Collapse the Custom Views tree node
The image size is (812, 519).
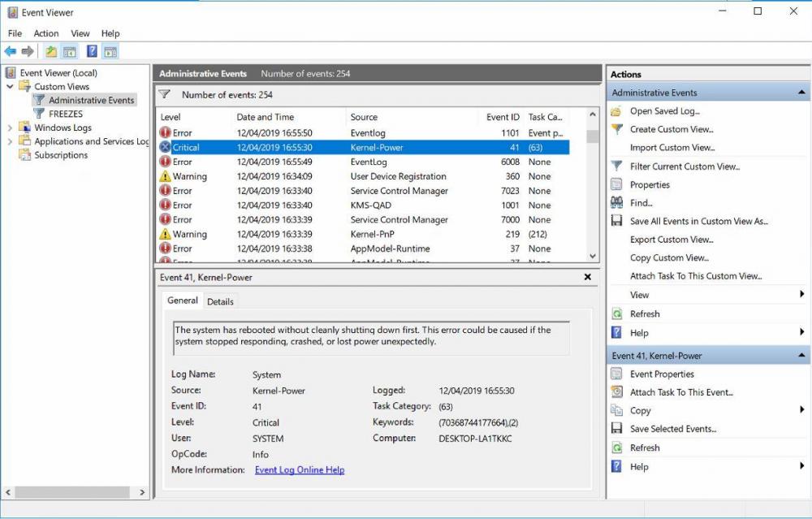pos(10,86)
